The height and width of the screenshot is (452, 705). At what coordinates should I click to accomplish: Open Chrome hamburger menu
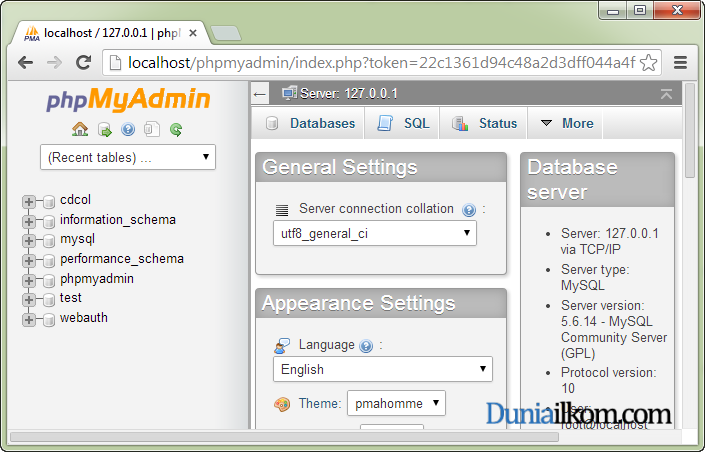pyautogui.click(x=680, y=63)
